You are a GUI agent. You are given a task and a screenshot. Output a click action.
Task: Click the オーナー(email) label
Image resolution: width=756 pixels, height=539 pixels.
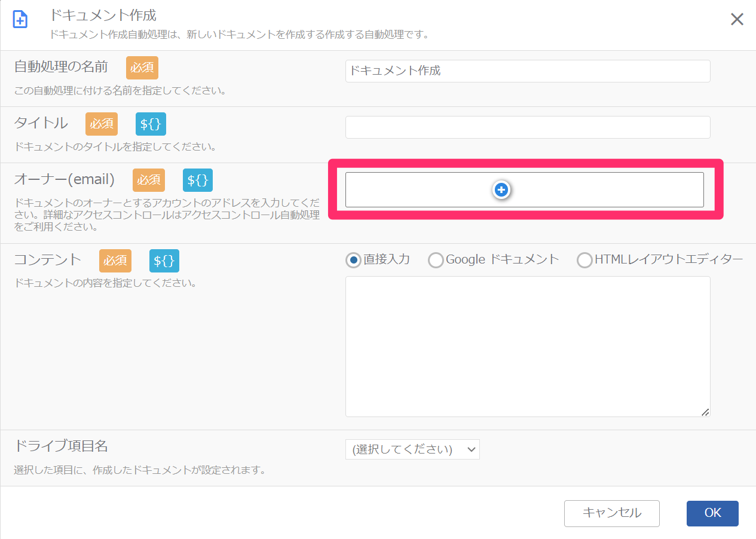tap(64, 179)
